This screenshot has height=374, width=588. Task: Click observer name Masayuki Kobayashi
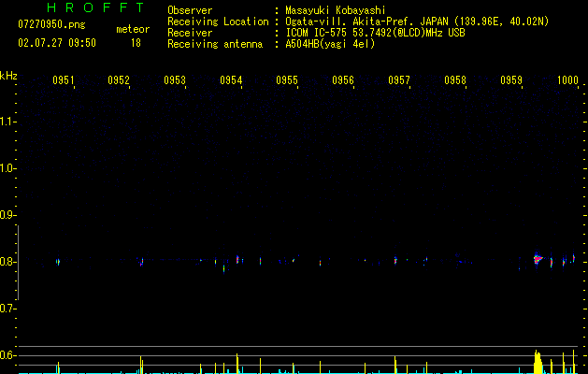pos(336,10)
